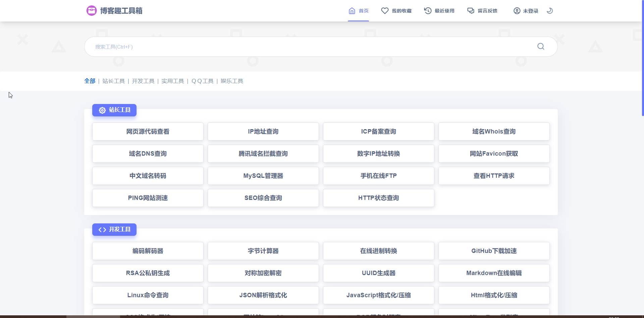Screen dimensions: 644x318
Task: Open ICP备案查询 tool
Action: (x=379, y=131)
